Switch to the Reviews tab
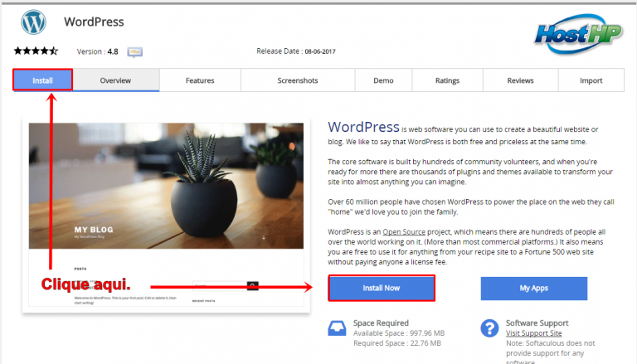This screenshot has height=364, width=637. point(520,80)
